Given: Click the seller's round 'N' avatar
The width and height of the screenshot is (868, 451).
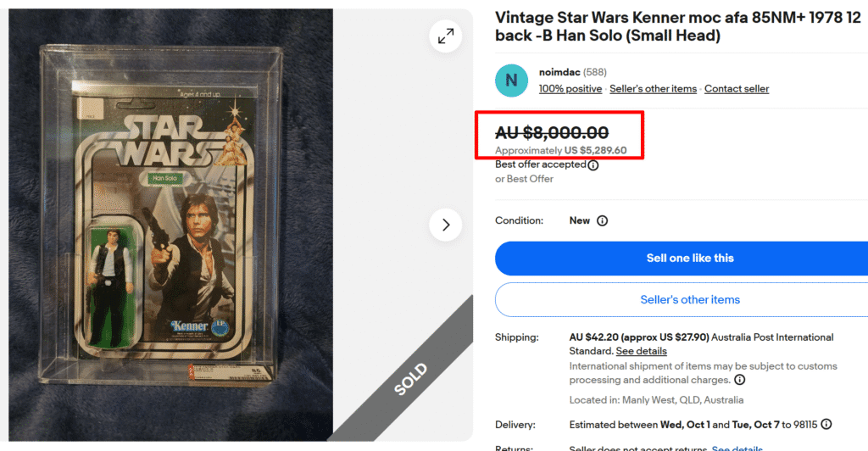Looking at the screenshot, I should 511,80.
